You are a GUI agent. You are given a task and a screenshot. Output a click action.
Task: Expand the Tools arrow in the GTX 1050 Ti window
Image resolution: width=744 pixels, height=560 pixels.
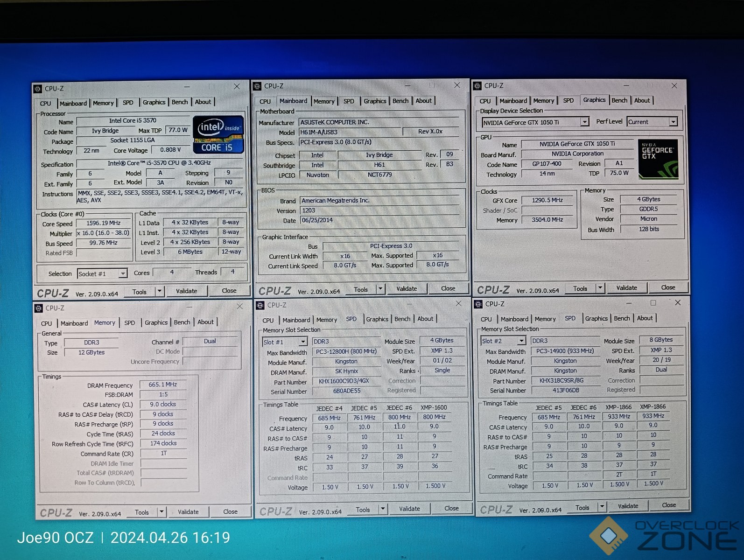(x=601, y=288)
